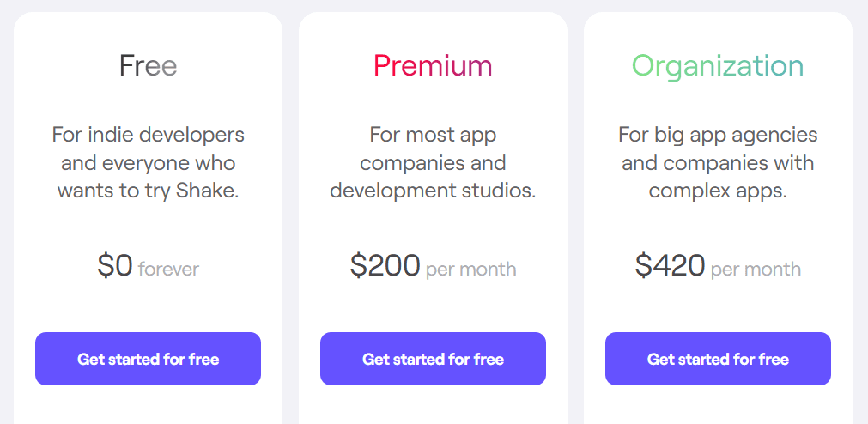Click the 'development studios' text line
This screenshot has width=868, height=424.
click(433, 191)
